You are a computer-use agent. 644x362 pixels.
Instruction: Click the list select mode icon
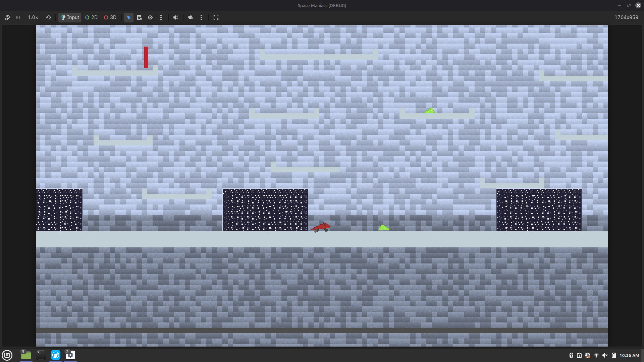click(x=140, y=17)
